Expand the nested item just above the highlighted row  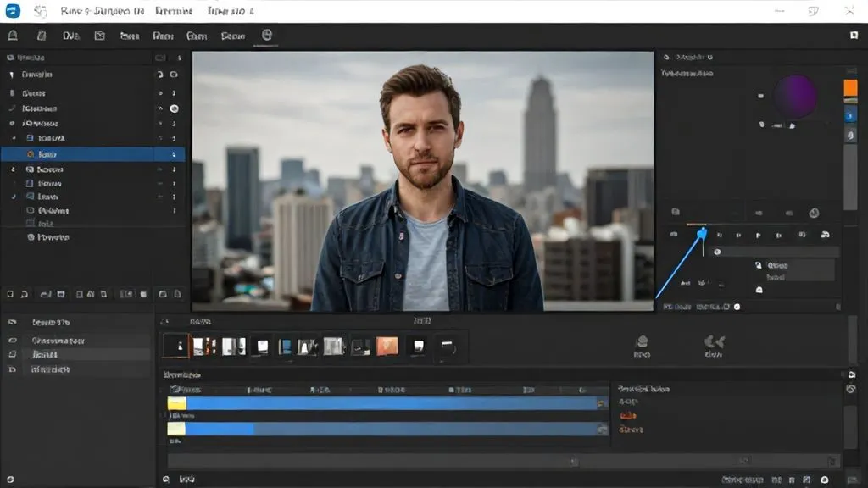(14, 137)
